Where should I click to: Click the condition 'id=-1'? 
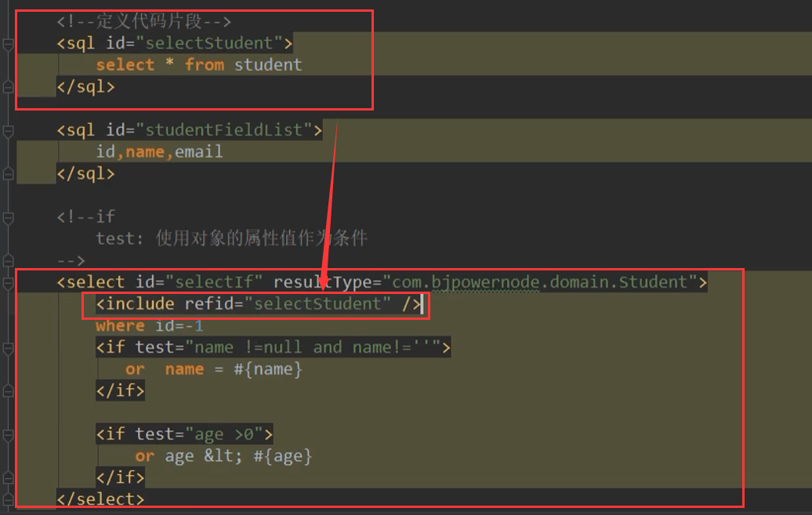click(x=179, y=326)
